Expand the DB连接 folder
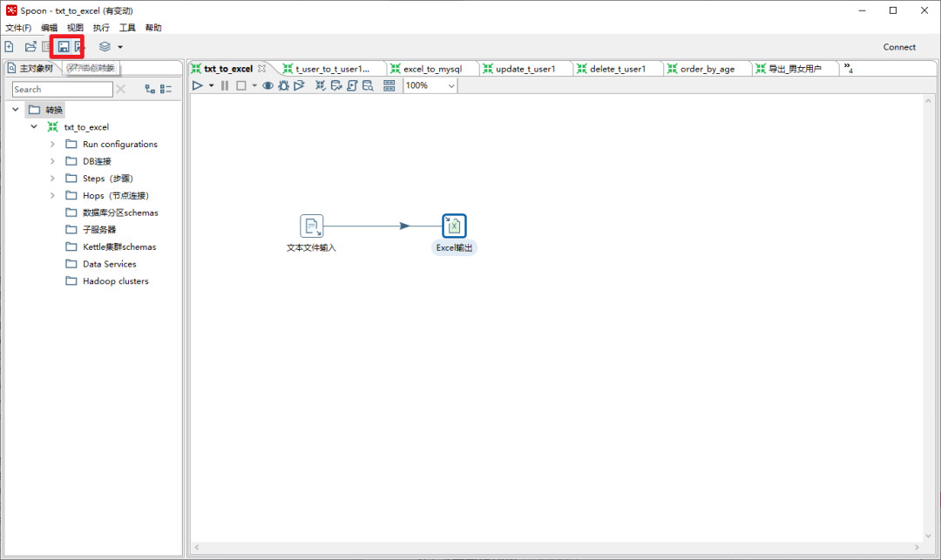The height and width of the screenshot is (560, 941). click(52, 161)
